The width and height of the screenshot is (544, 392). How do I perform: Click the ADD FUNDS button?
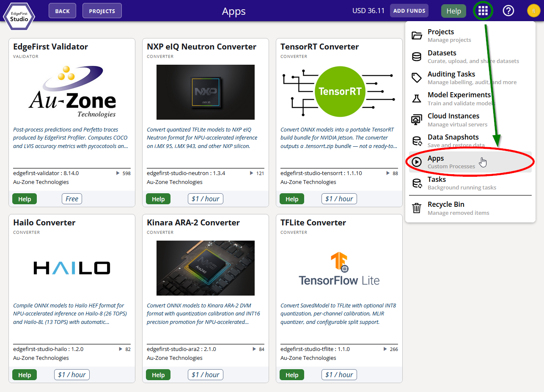pos(409,11)
